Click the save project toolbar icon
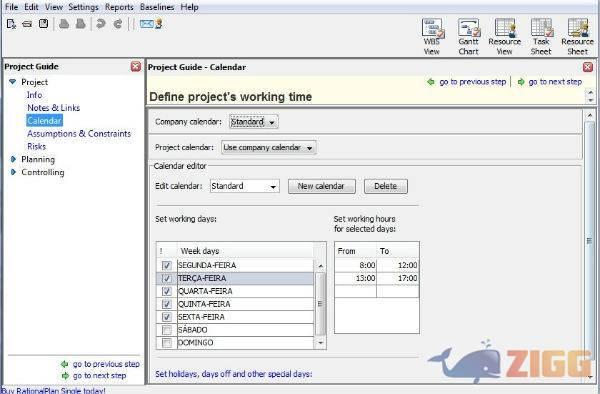The width and height of the screenshot is (600, 394). [43, 24]
